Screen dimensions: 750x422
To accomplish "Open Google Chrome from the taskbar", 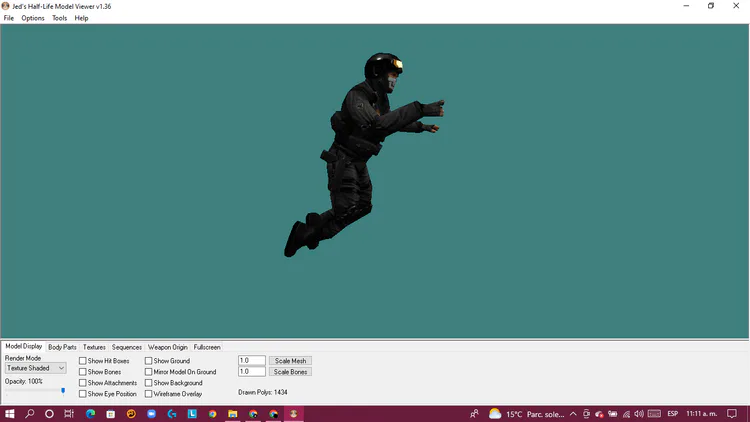I will [x=212, y=414].
